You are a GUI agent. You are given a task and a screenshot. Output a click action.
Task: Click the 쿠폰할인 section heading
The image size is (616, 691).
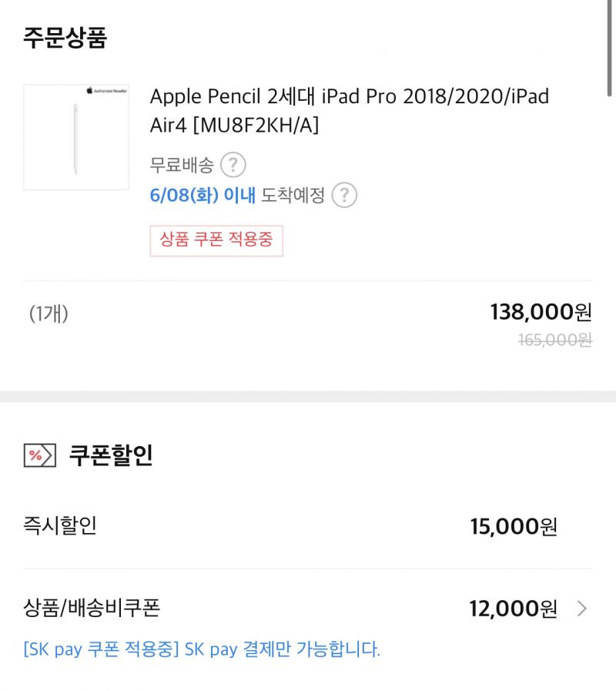point(111,455)
